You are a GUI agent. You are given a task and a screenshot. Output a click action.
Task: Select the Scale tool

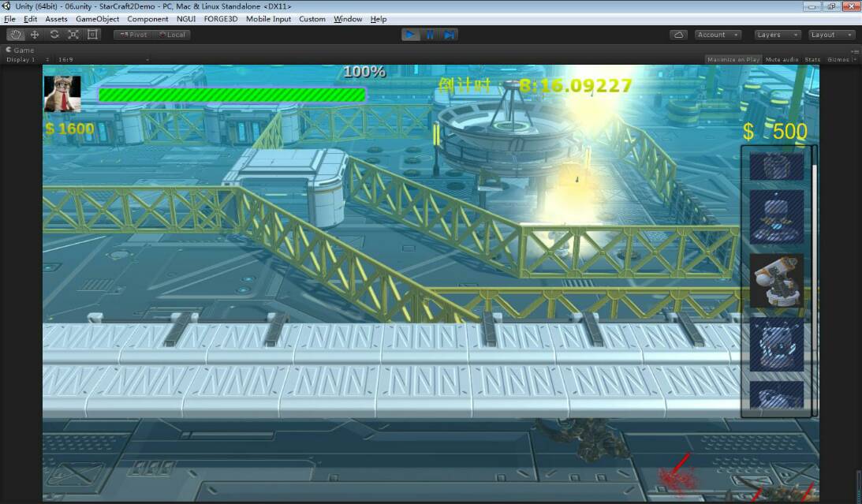(73, 35)
